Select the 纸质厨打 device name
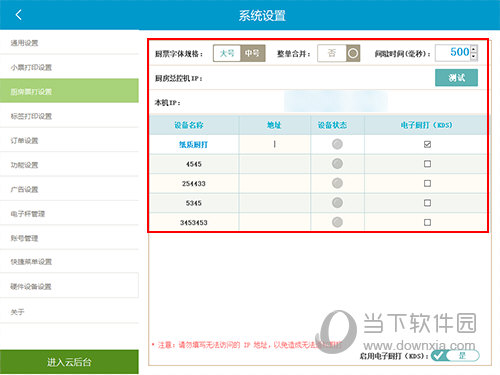The height and width of the screenshot is (375, 500). [x=193, y=144]
